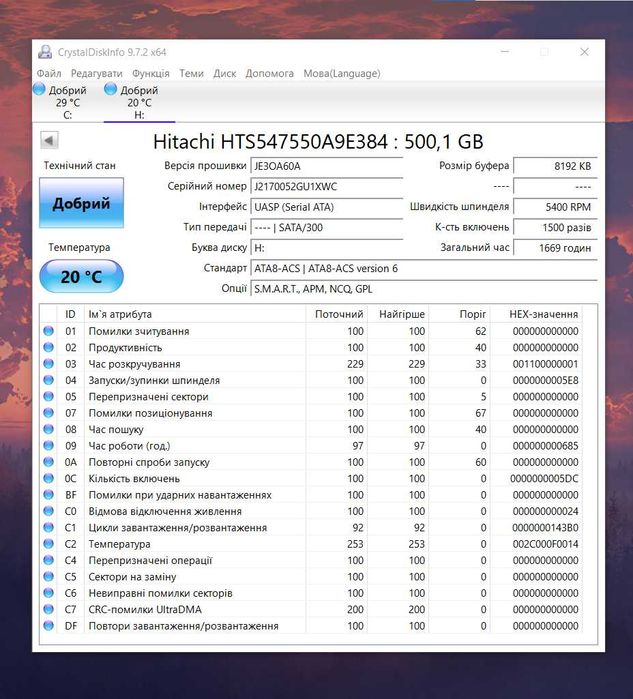Click HEX value 001100000001
Screen dimensions: 633x699
tap(545, 364)
